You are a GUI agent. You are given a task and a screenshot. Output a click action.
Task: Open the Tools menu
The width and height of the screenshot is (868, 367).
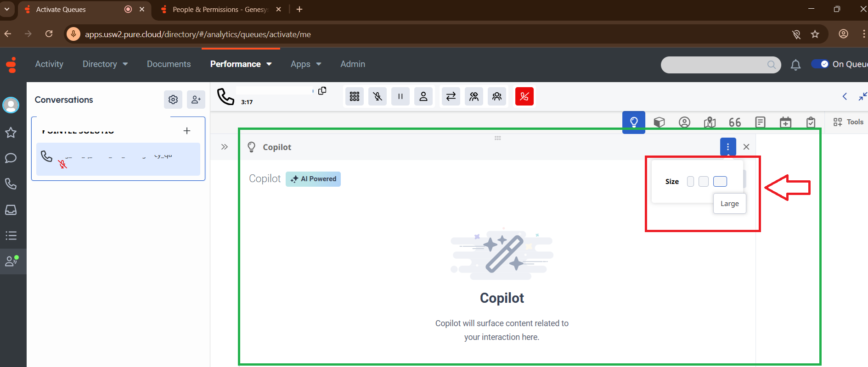coord(848,122)
